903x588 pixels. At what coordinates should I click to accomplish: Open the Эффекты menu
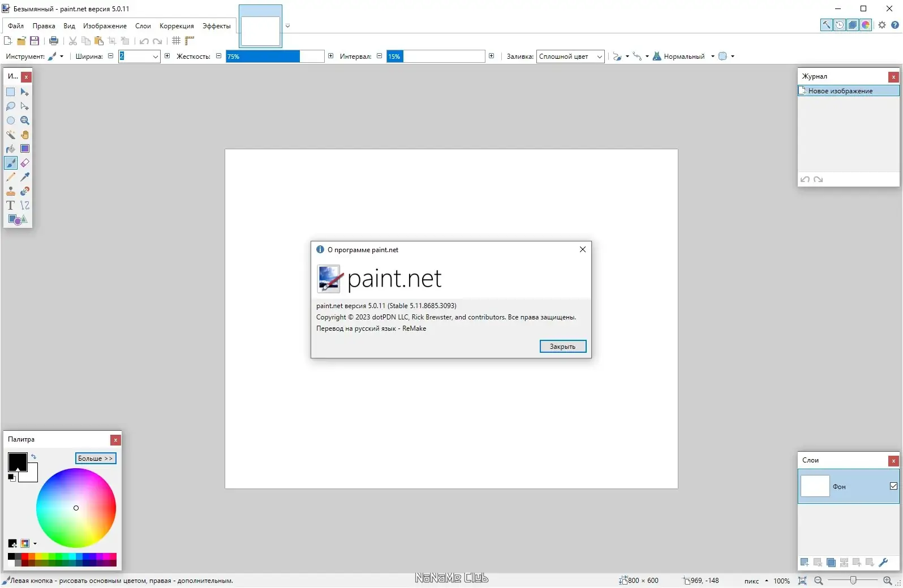pos(216,26)
